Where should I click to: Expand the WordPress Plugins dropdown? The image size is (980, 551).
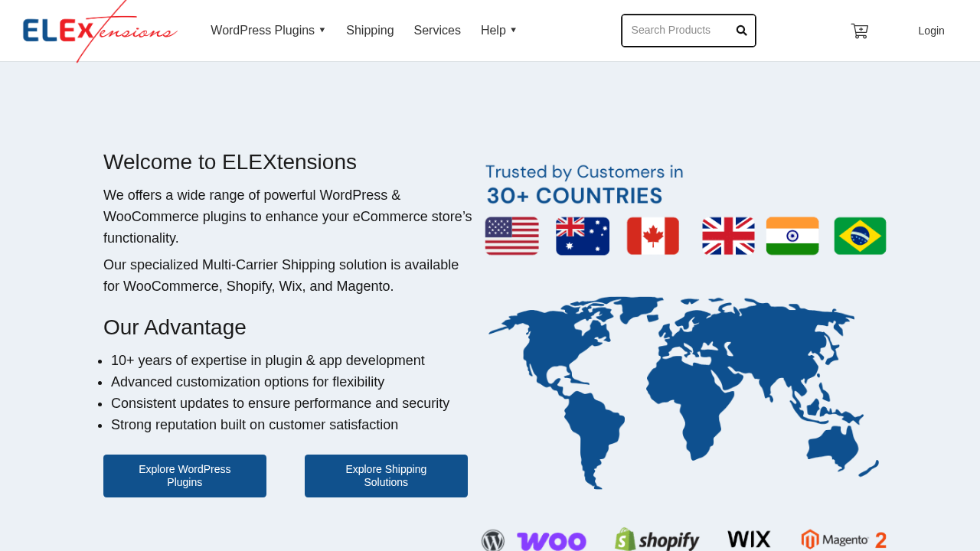pos(268,31)
